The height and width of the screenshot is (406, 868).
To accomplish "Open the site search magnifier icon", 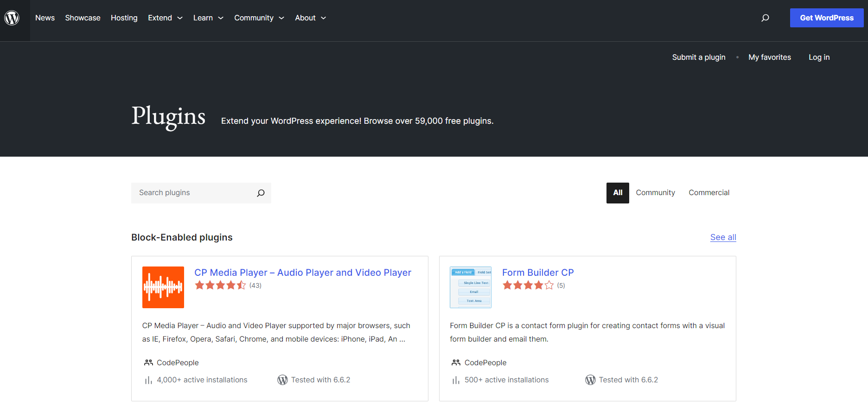I will [765, 18].
